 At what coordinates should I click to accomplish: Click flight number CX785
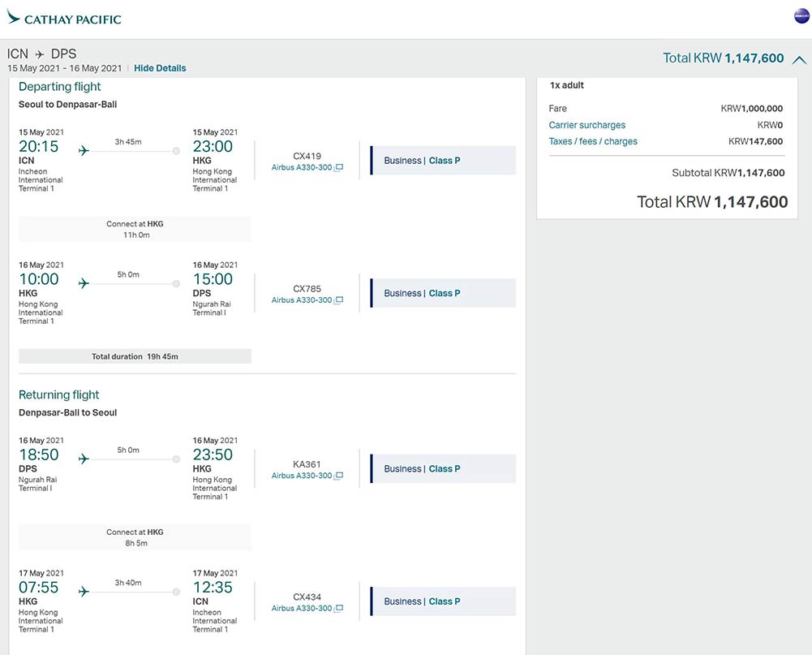[307, 289]
